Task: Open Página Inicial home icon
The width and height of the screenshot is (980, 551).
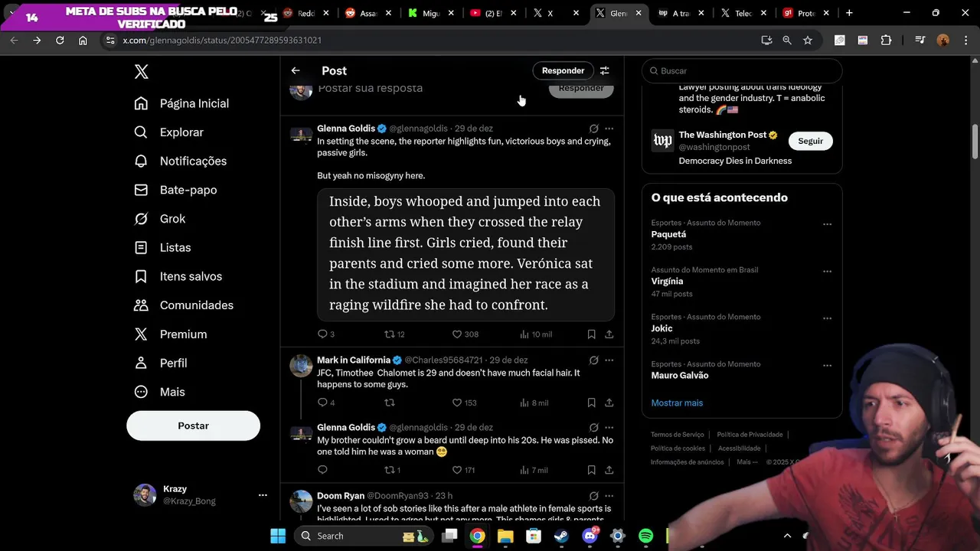Action: coord(141,103)
